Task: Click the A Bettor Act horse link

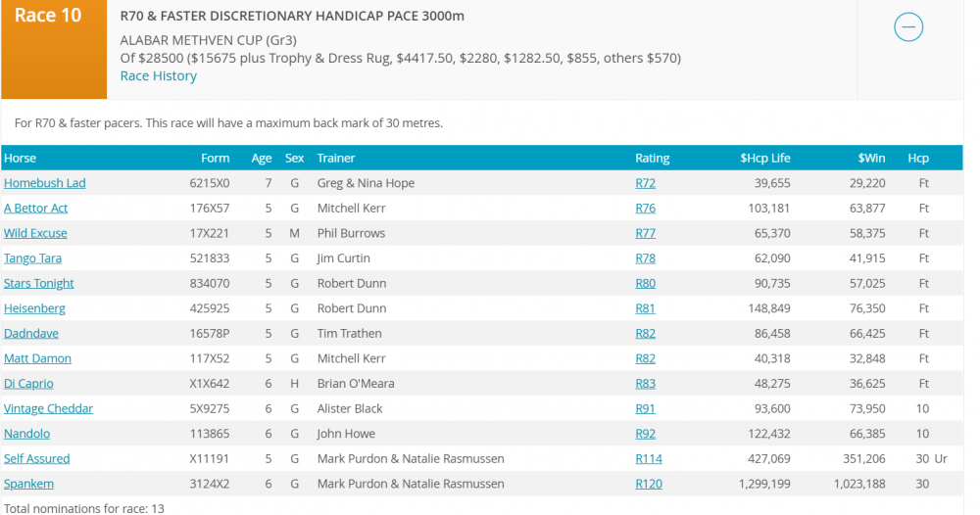Action: point(36,209)
